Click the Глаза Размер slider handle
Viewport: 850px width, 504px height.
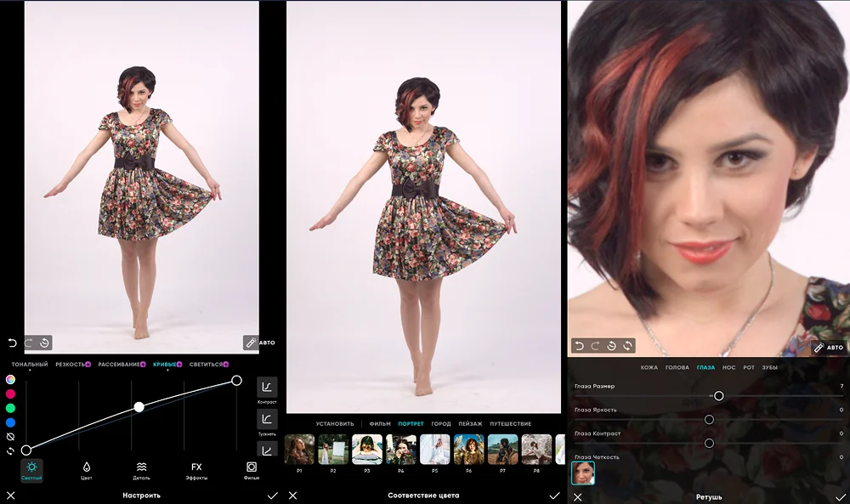pyautogui.click(x=719, y=396)
